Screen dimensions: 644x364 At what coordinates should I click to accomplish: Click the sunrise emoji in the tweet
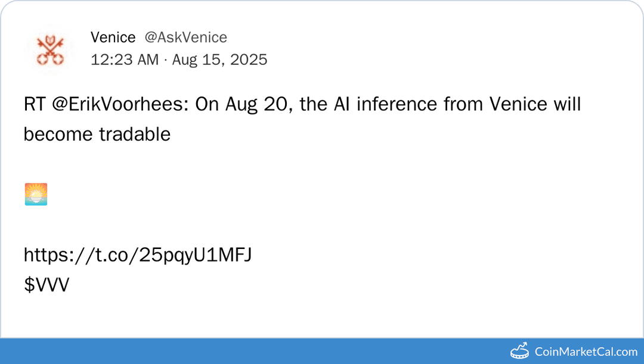click(x=36, y=194)
